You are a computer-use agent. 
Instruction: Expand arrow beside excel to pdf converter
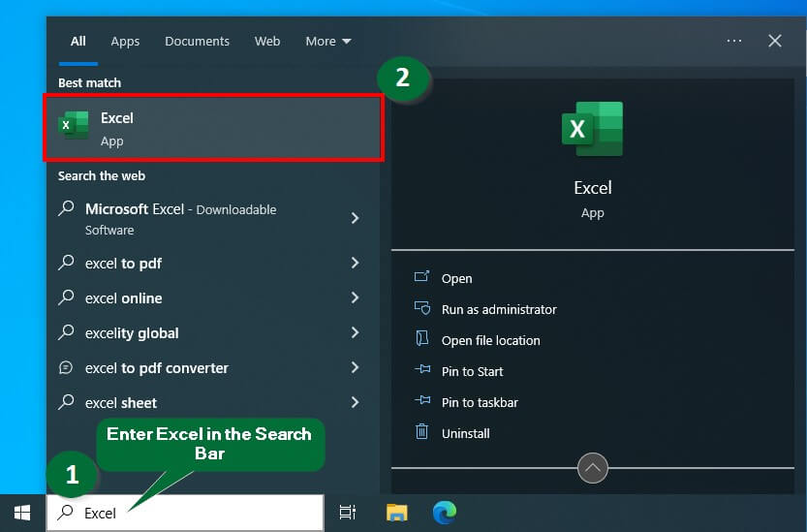(356, 367)
